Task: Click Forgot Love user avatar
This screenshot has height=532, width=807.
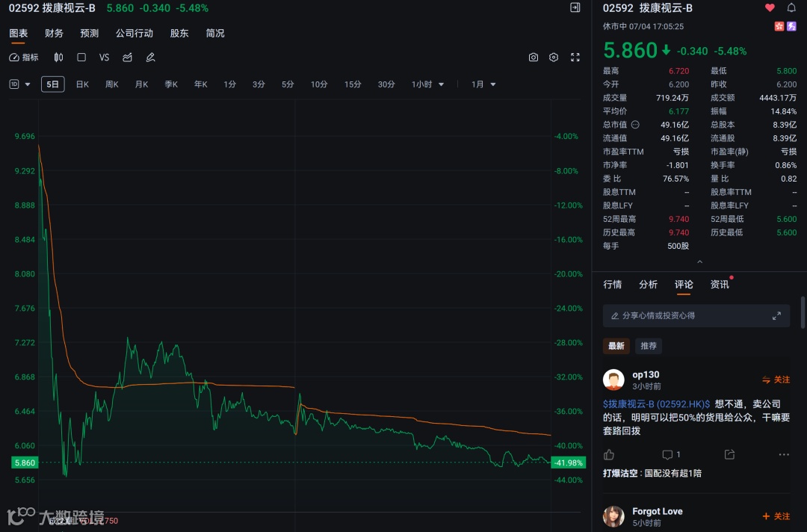Action: click(613, 516)
